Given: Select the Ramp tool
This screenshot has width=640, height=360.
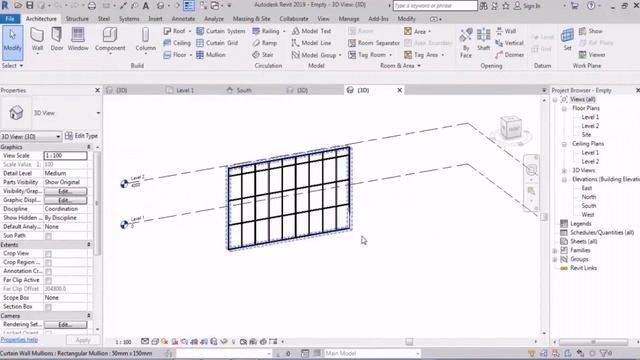Looking at the screenshot, I should [264, 43].
